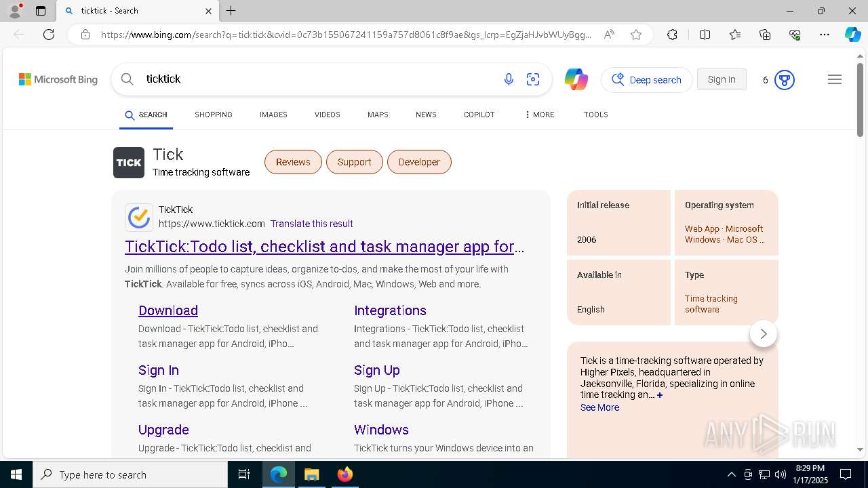
Task: Open the Extensions puzzle icon
Action: 672,35
